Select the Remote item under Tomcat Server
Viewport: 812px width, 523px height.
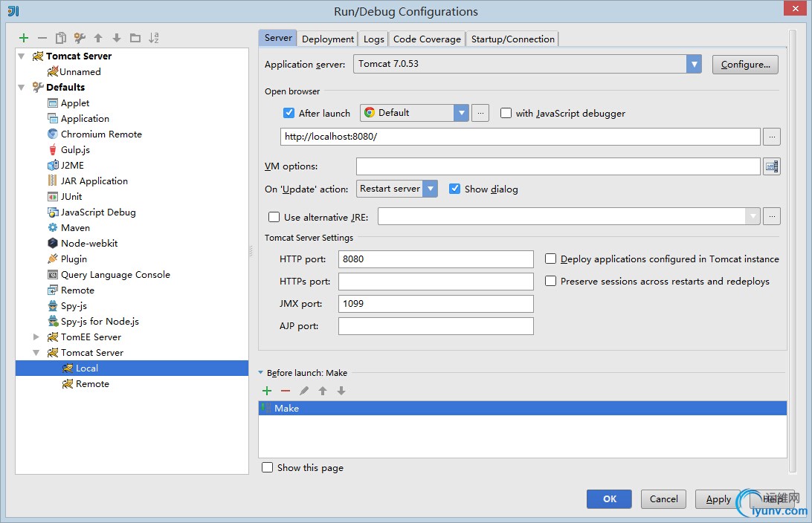click(x=92, y=384)
